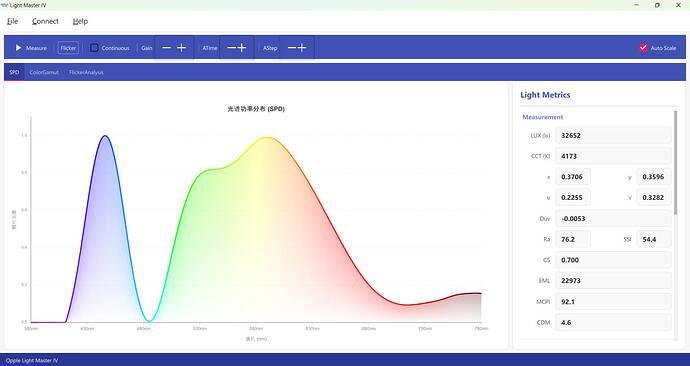Click the CS value field 0.700
This screenshot has height=366, width=690.
click(x=613, y=260)
